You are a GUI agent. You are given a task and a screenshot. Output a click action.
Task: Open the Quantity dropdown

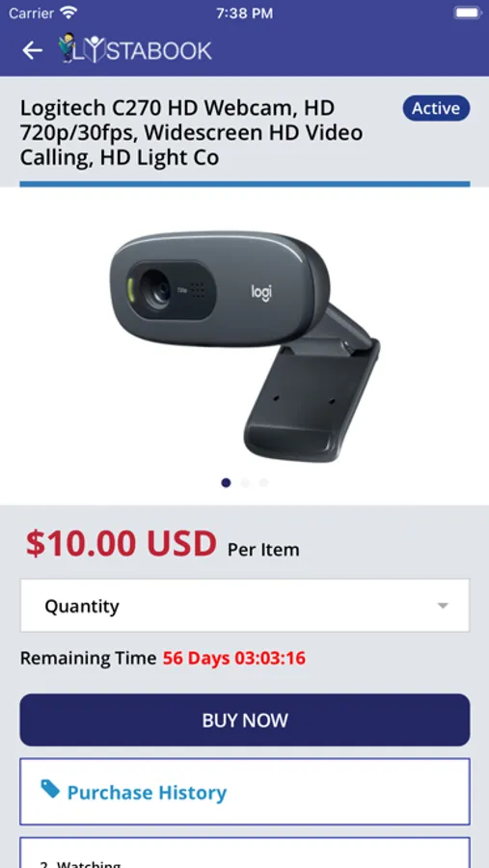[x=245, y=606]
